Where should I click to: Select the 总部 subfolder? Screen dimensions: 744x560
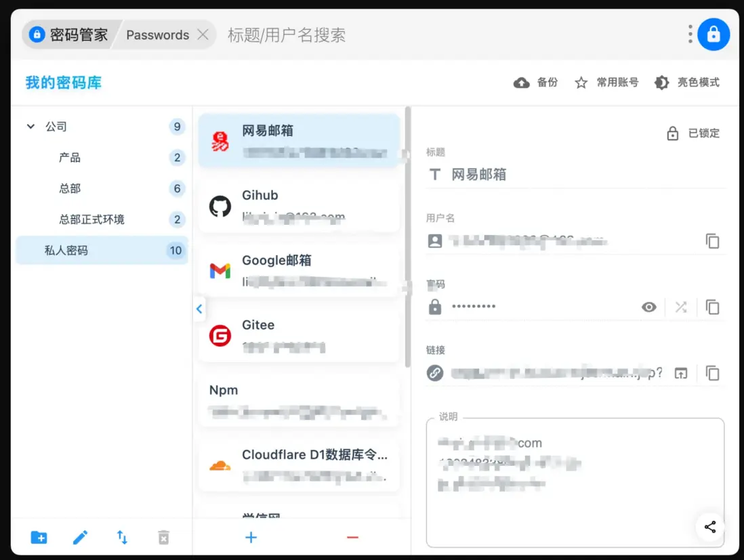pos(102,188)
